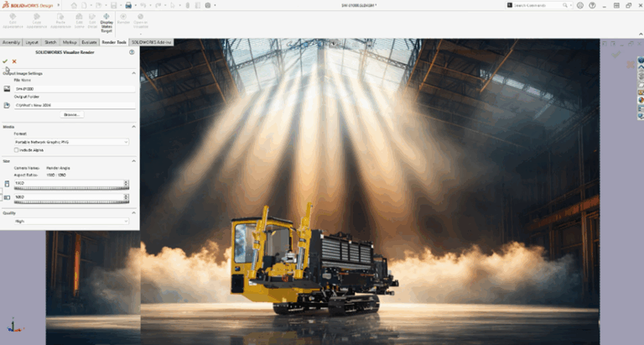This screenshot has height=345, width=644.
Task: Cancel the render panel with the red X
Action: [14, 61]
